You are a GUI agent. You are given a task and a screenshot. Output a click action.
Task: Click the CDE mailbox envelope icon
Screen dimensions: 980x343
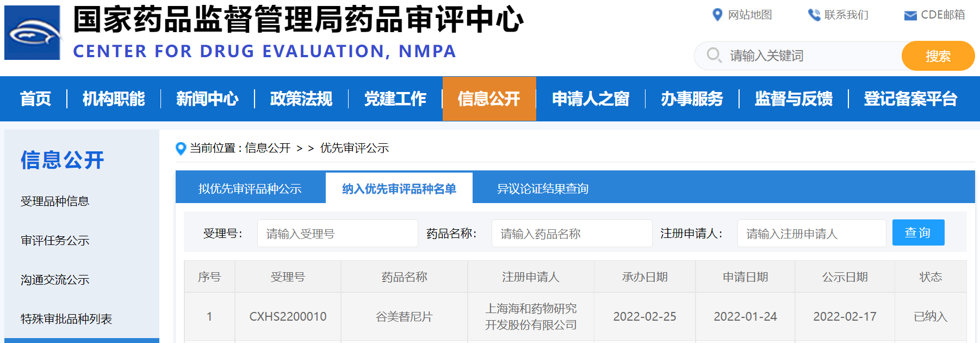coord(910,15)
